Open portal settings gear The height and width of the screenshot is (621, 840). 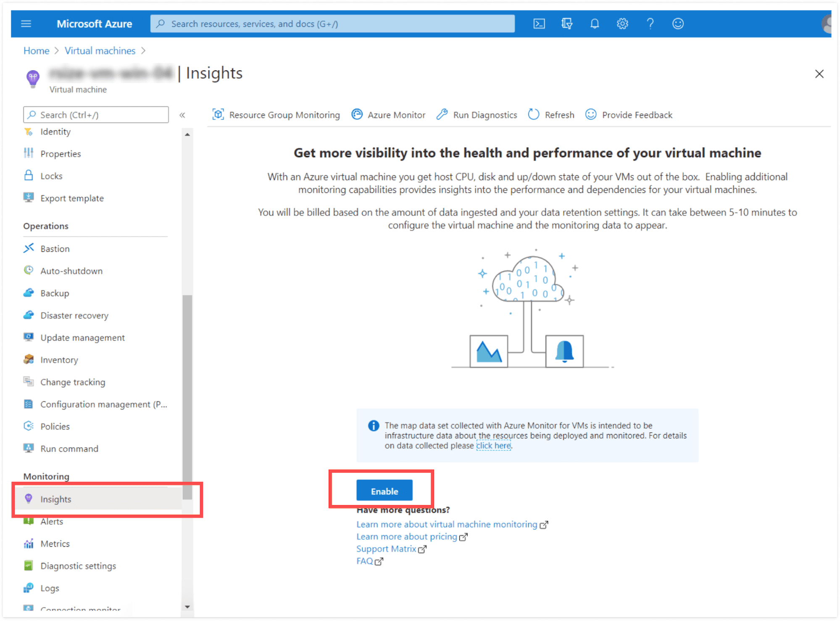click(622, 24)
